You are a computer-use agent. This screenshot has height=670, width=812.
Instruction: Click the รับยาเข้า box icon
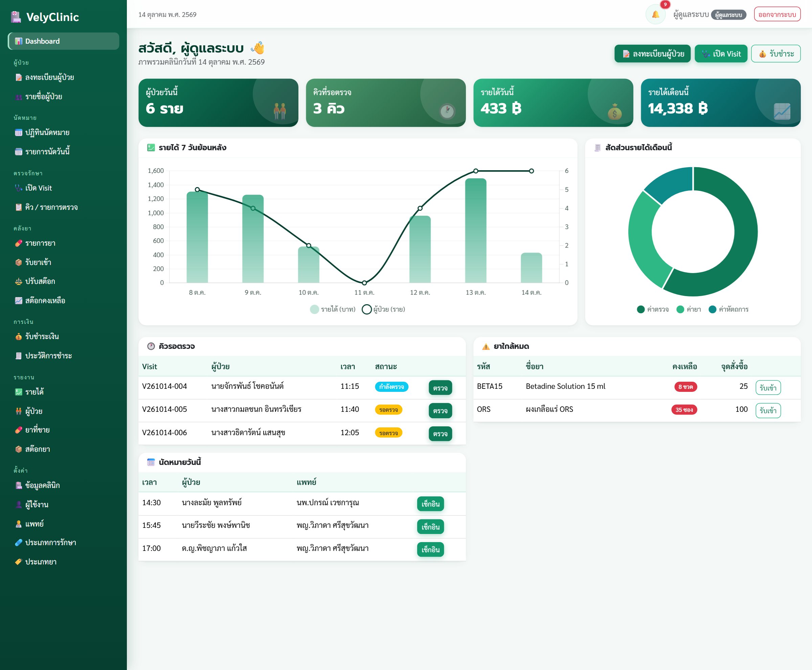click(x=19, y=263)
